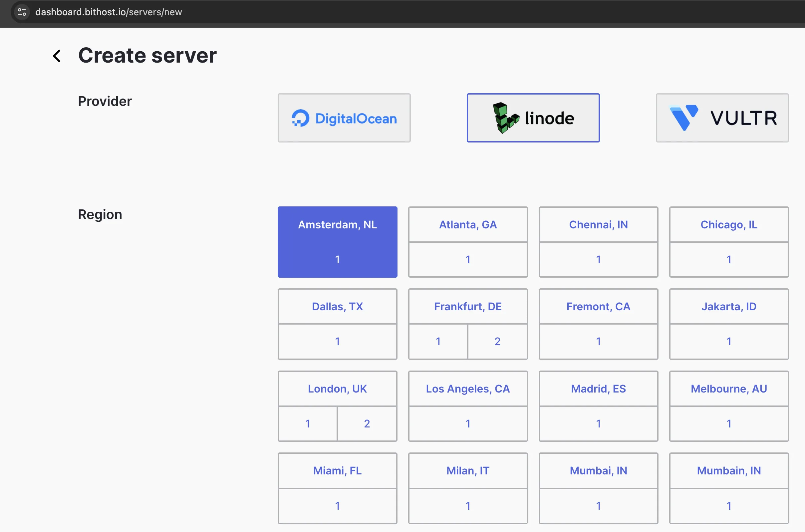Go back using the left chevron
This screenshot has height=532, width=805.
tap(57, 56)
